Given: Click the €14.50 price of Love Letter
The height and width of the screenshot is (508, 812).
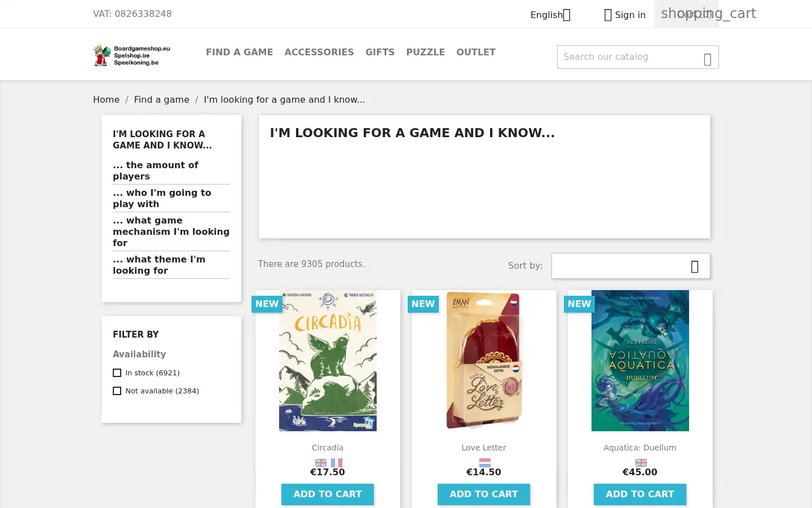Looking at the screenshot, I should pyautogui.click(x=484, y=472).
